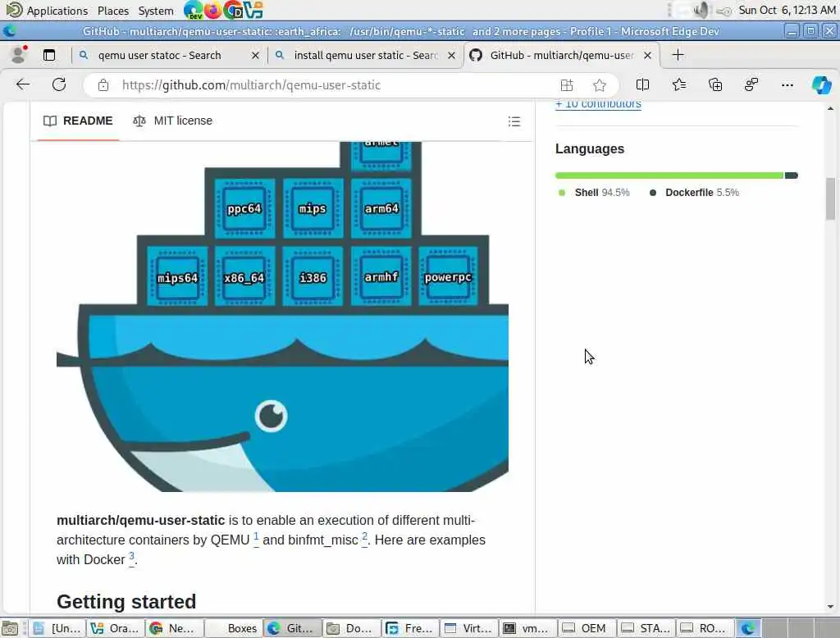Open the apps grid icon in address bar

click(567, 85)
